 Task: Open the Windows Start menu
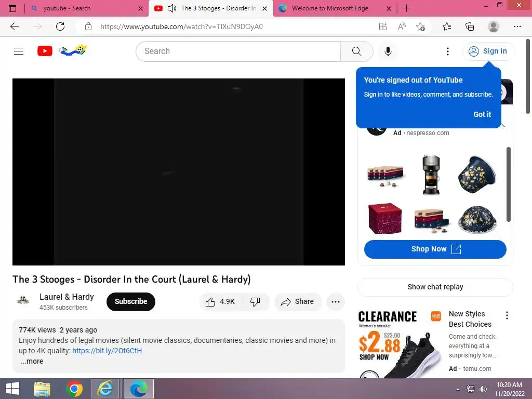pyautogui.click(x=12, y=389)
